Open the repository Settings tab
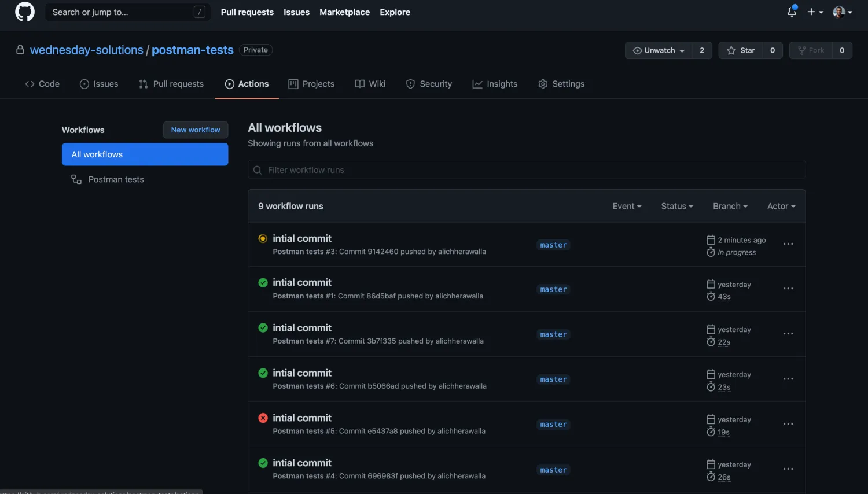This screenshot has width=868, height=494. coord(561,84)
